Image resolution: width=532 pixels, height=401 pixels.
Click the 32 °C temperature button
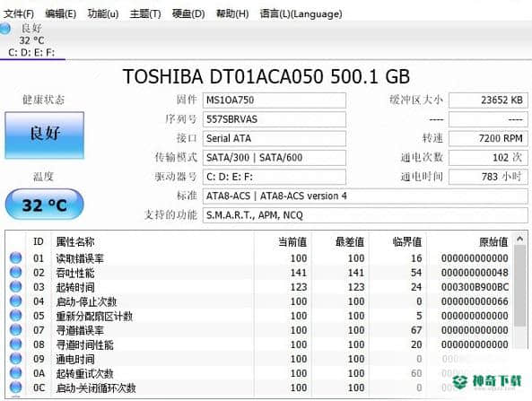[x=45, y=205]
